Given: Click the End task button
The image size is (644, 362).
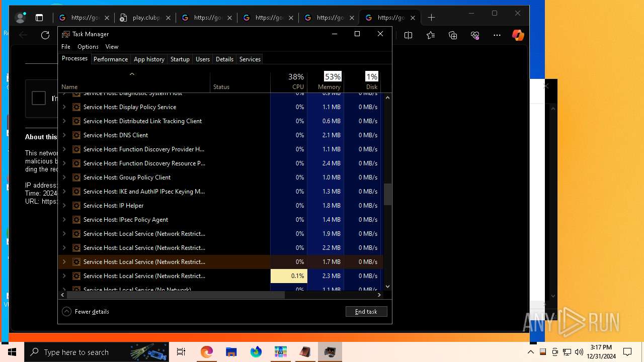Looking at the screenshot, I should (x=366, y=312).
